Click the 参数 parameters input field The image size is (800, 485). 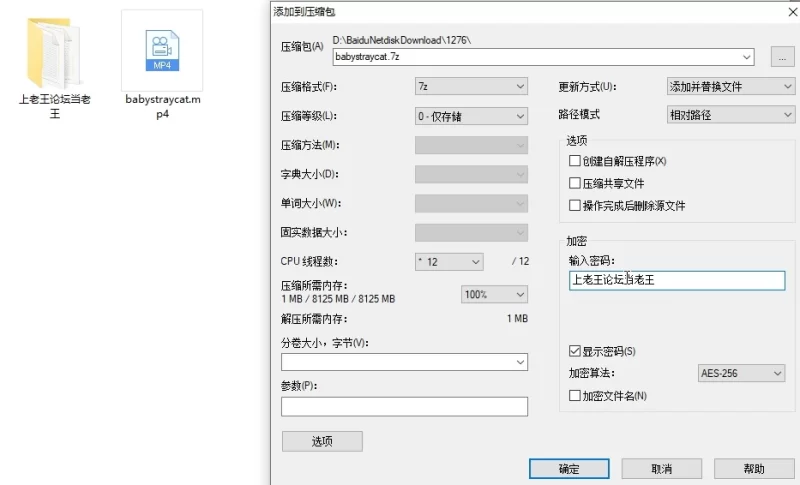(x=404, y=406)
